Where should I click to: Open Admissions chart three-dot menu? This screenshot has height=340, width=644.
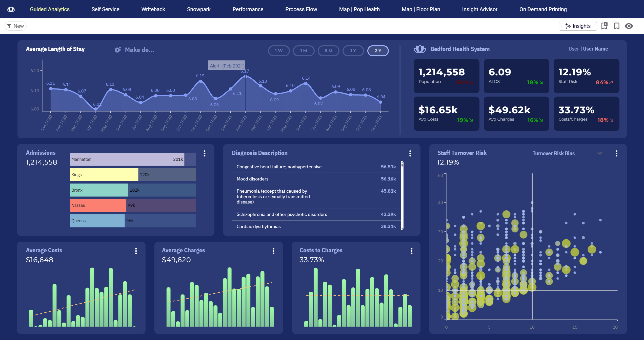coord(205,153)
